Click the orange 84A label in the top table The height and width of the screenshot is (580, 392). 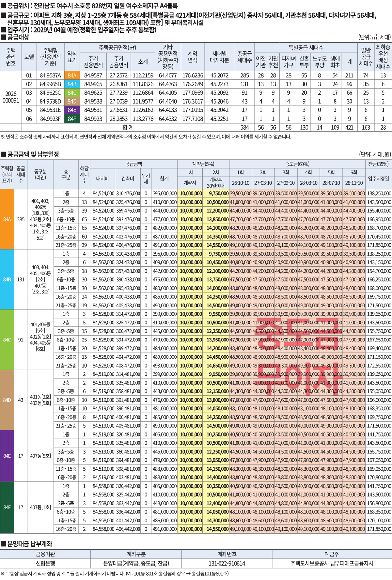coord(72,75)
